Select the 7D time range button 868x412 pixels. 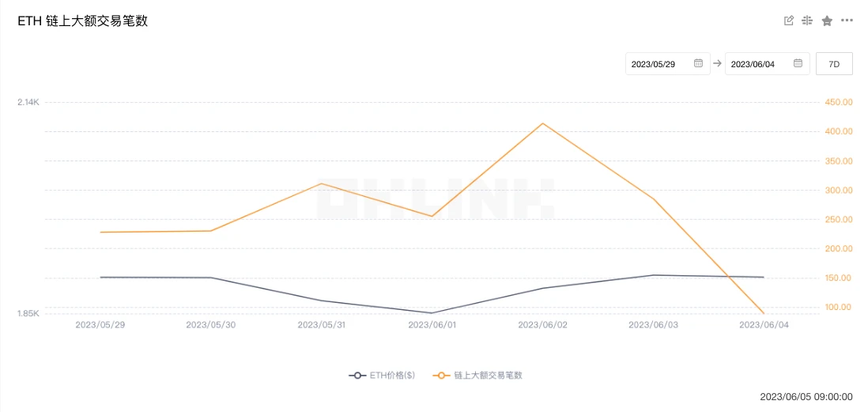834,64
